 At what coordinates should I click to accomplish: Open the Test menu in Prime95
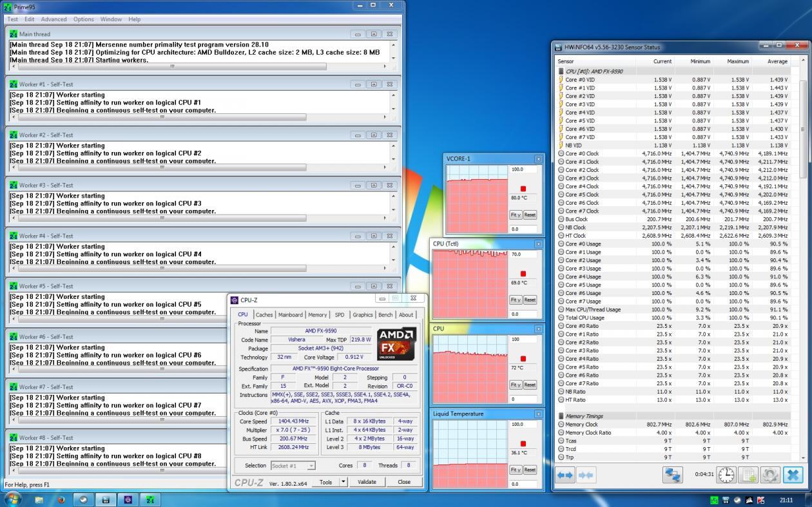(x=13, y=19)
